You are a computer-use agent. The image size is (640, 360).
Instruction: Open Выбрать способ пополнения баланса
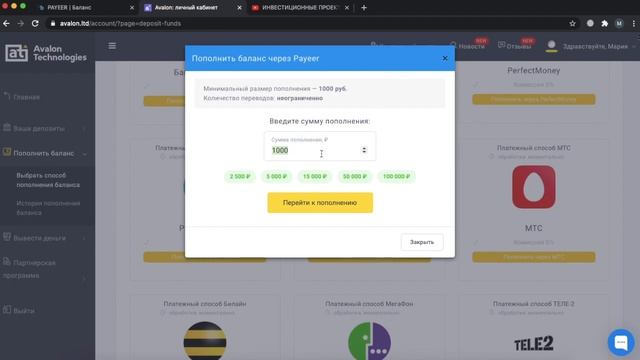pyautogui.click(x=48, y=180)
